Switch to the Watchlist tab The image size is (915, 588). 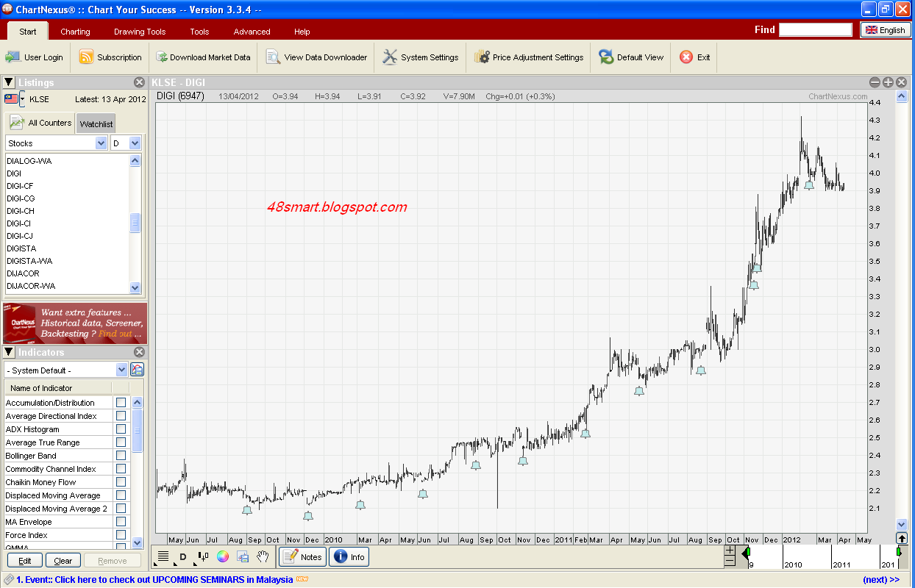[96, 124]
